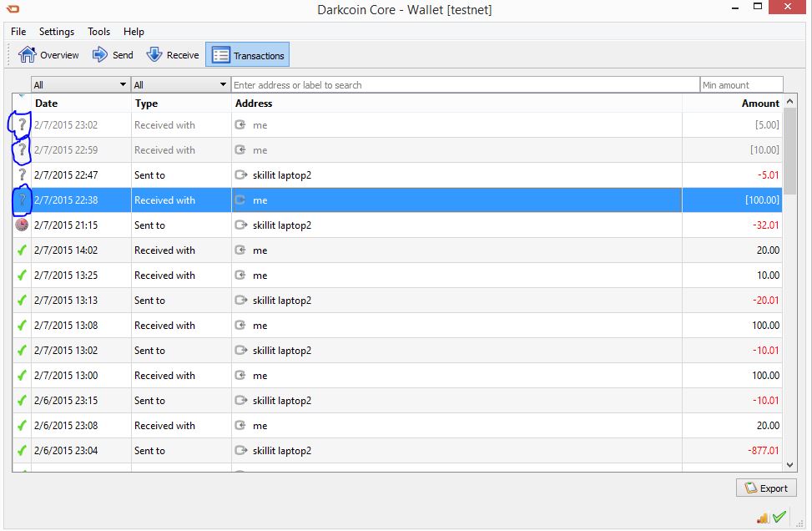Viewport: 812px width, 531px height.
Task: Click the transaction table scrollbar down arrow
Action: pyautogui.click(x=789, y=465)
